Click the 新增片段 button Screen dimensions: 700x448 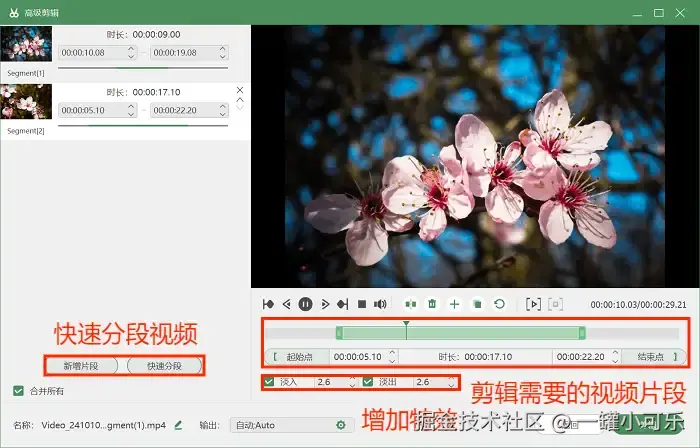pyautogui.click(x=81, y=366)
